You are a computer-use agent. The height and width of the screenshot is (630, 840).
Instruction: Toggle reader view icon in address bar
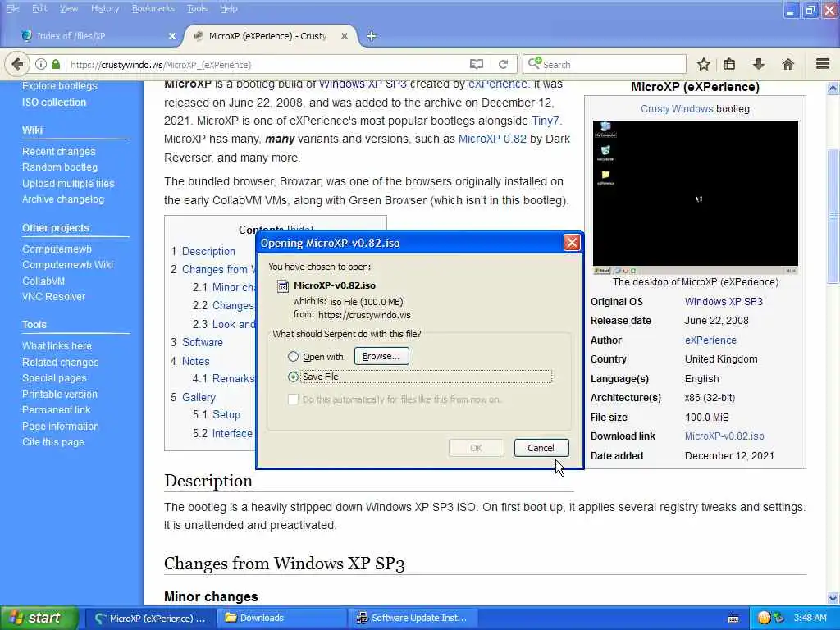pyautogui.click(x=477, y=64)
